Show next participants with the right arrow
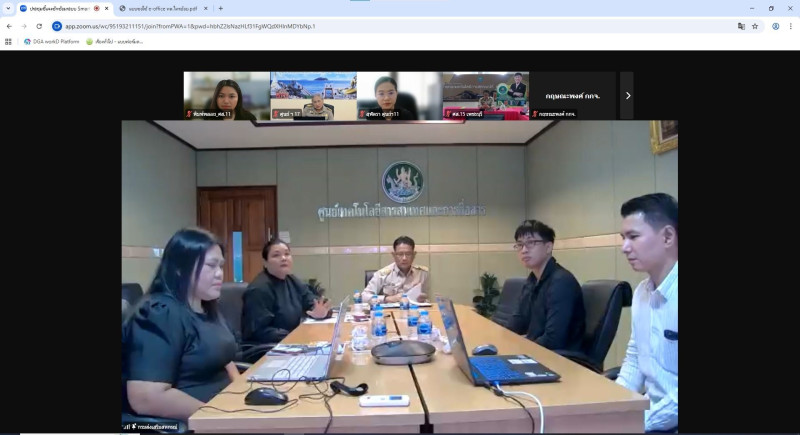The width and height of the screenshot is (800, 435). click(x=627, y=96)
